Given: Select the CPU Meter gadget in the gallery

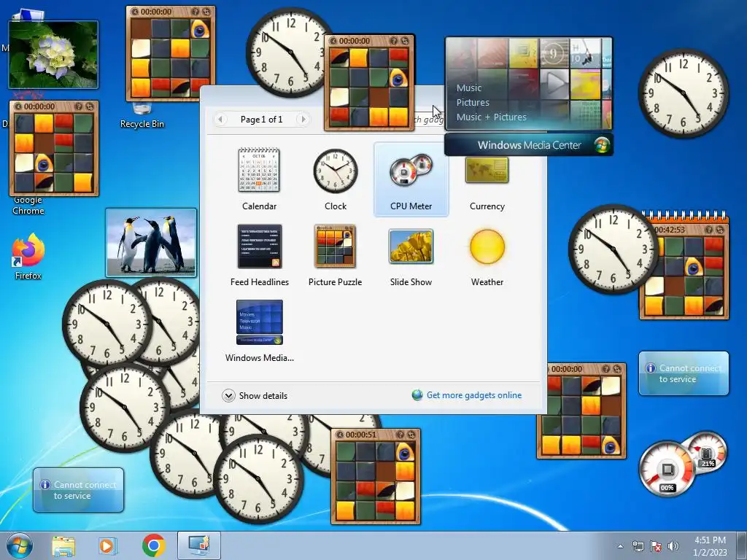Looking at the screenshot, I should [x=411, y=179].
